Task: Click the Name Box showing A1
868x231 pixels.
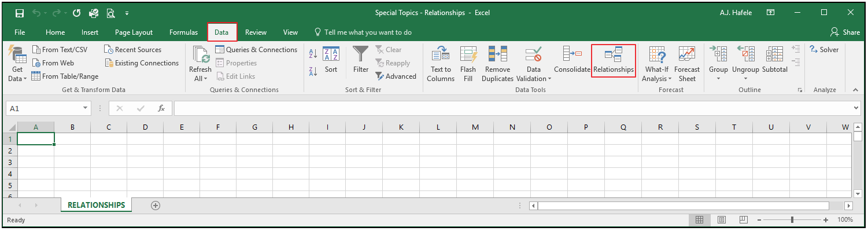Action: point(43,108)
